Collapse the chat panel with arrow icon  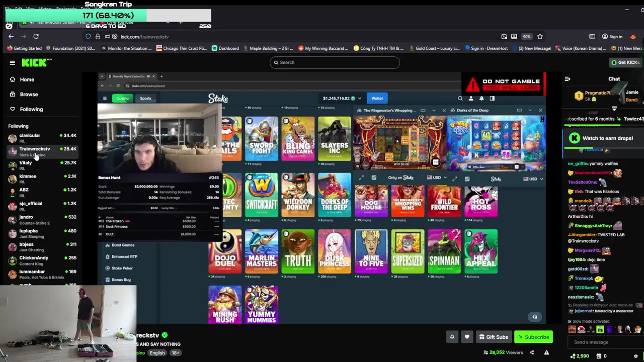[568, 79]
